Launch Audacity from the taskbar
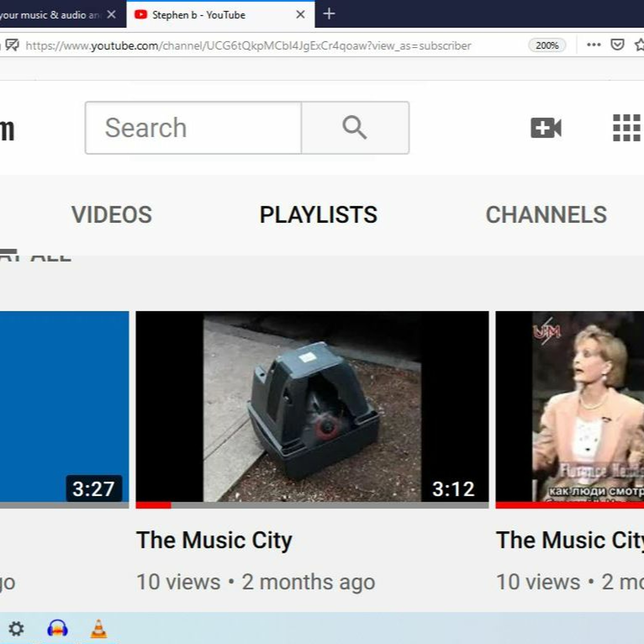Image resolution: width=644 pixels, height=644 pixels. (57, 628)
